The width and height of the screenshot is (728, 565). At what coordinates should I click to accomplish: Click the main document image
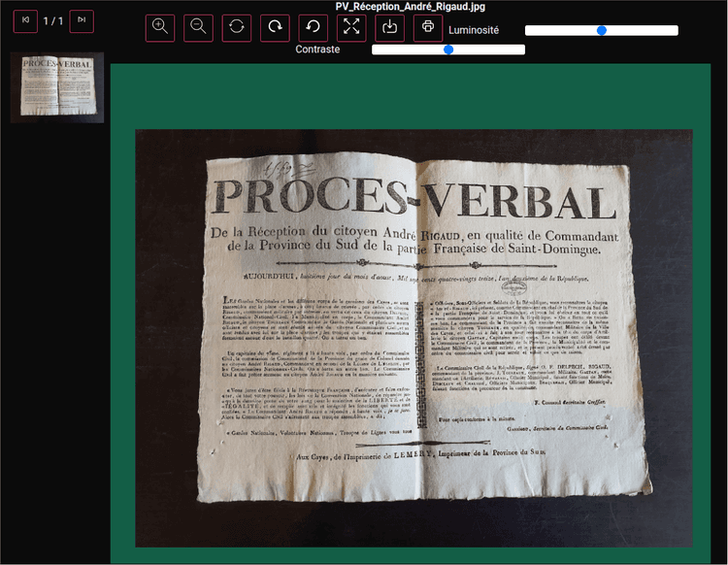point(414,338)
